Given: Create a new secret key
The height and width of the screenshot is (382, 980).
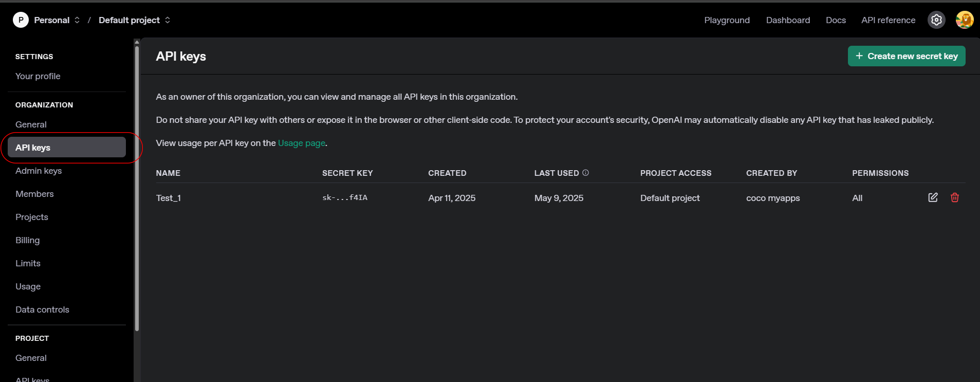Looking at the screenshot, I should (x=907, y=56).
